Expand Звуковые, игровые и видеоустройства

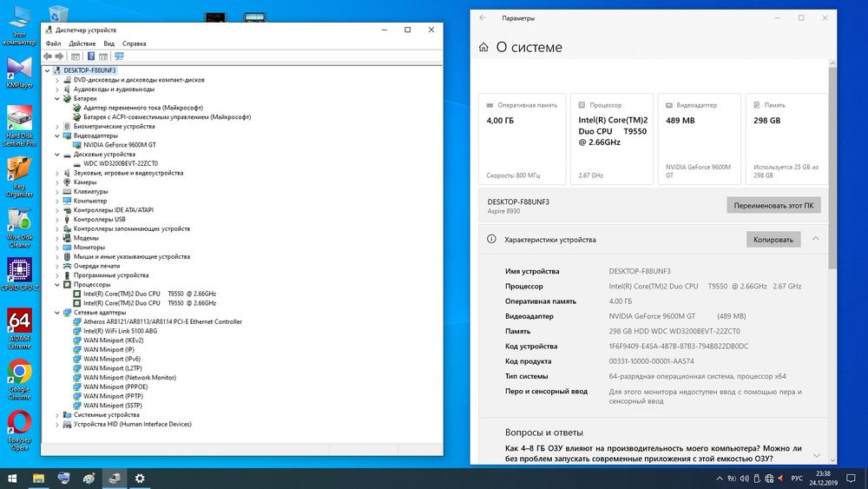[x=57, y=174]
